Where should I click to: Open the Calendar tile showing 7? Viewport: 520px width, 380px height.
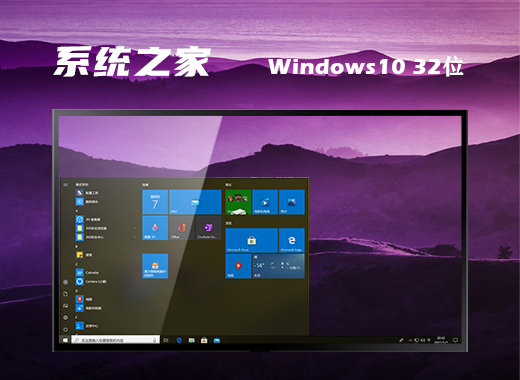coord(155,202)
